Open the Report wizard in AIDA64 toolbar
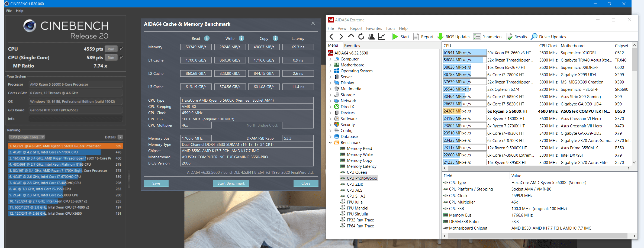The image size is (644, 248). point(423,37)
